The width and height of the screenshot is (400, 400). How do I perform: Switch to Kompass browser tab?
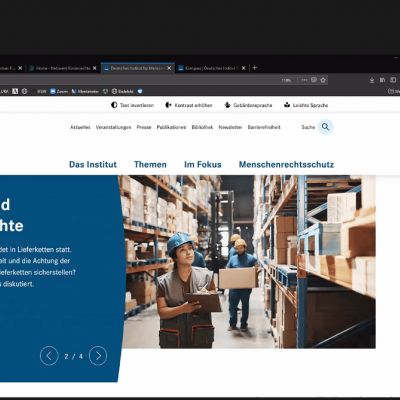point(212,68)
